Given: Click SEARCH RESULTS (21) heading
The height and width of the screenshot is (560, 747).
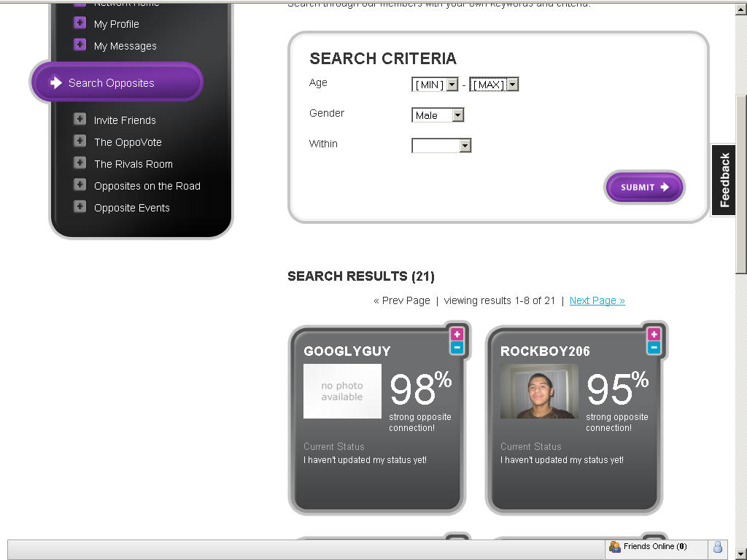Looking at the screenshot, I should 361,276.
